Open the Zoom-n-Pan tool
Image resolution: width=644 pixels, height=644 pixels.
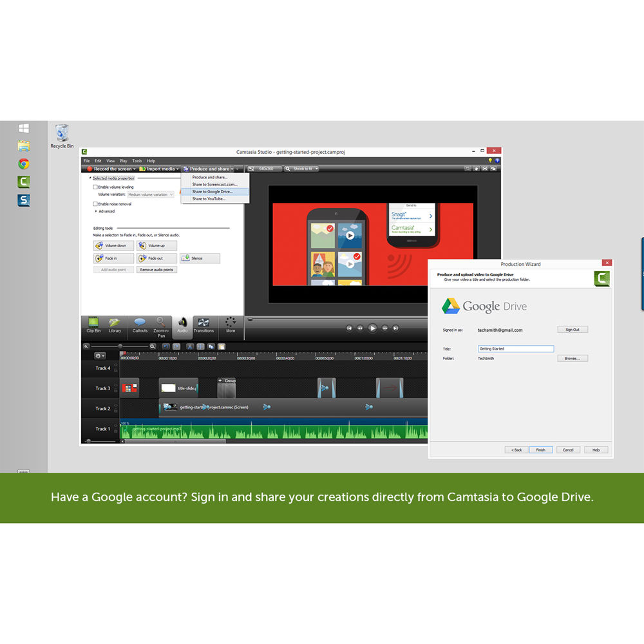click(x=161, y=327)
